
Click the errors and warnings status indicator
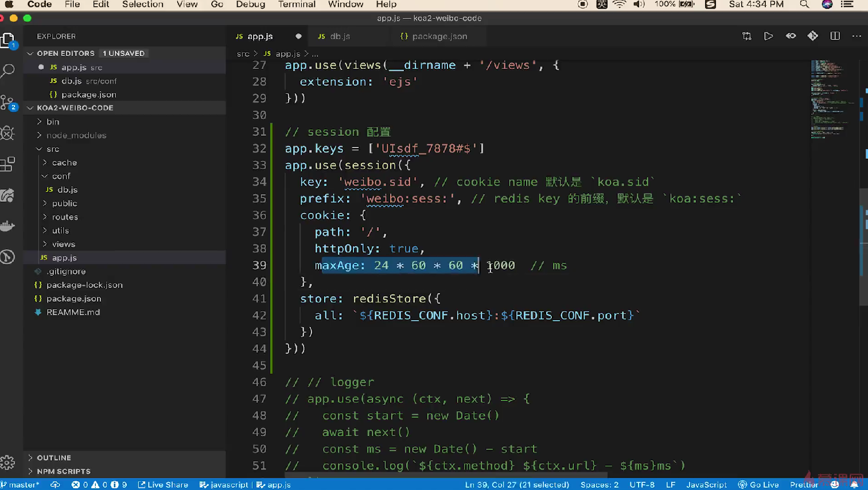pyautogui.click(x=99, y=485)
